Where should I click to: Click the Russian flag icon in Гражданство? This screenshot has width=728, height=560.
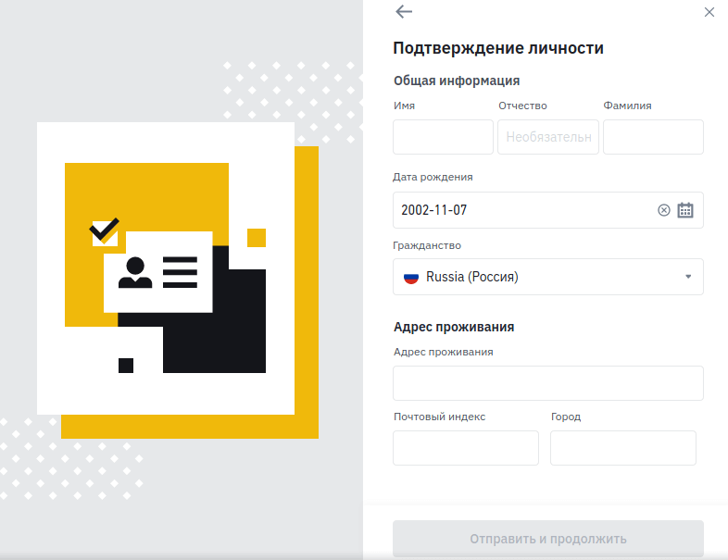[411, 278]
